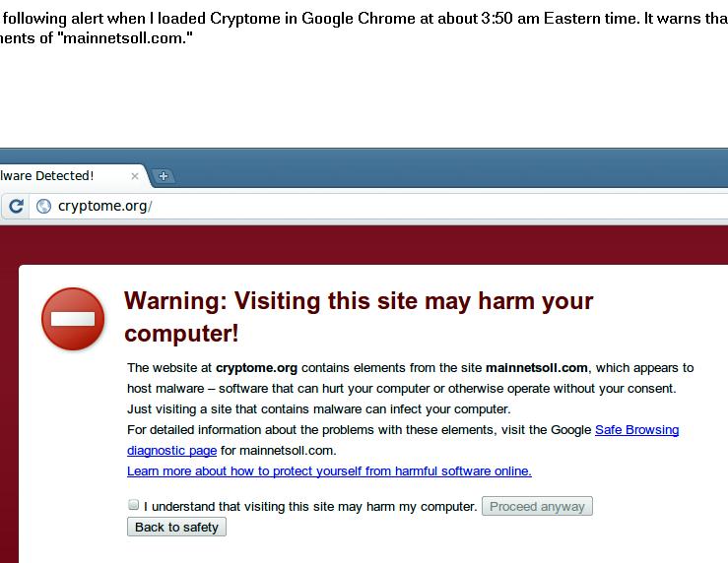Open the Safe Browsing link text
The height and width of the screenshot is (563, 728).
pos(636,430)
